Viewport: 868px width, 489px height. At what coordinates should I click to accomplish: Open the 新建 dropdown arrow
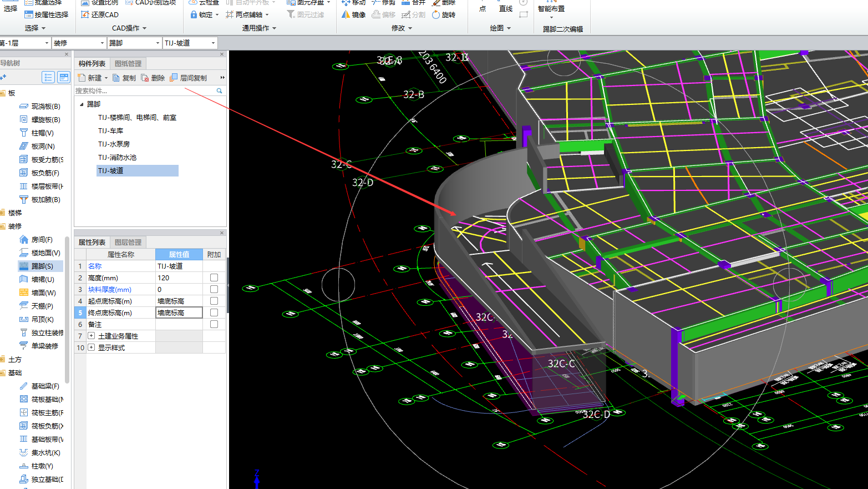pos(106,78)
